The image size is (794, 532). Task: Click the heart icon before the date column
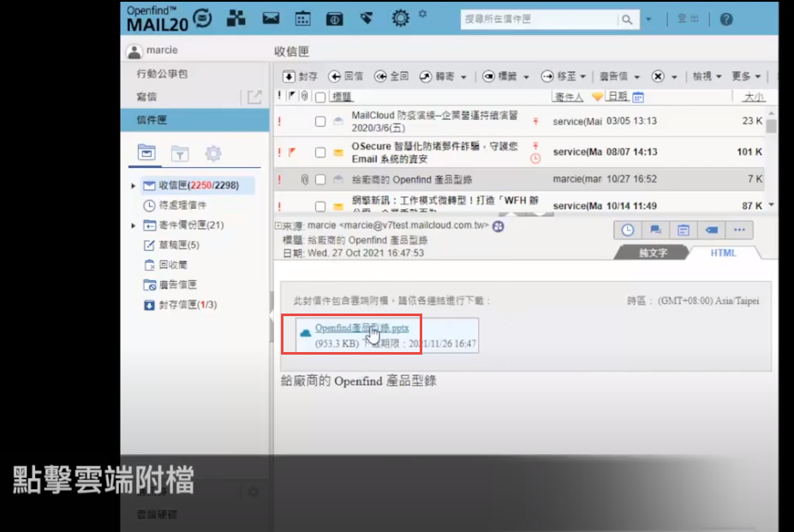pyautogui.click(x=598, y=96)
